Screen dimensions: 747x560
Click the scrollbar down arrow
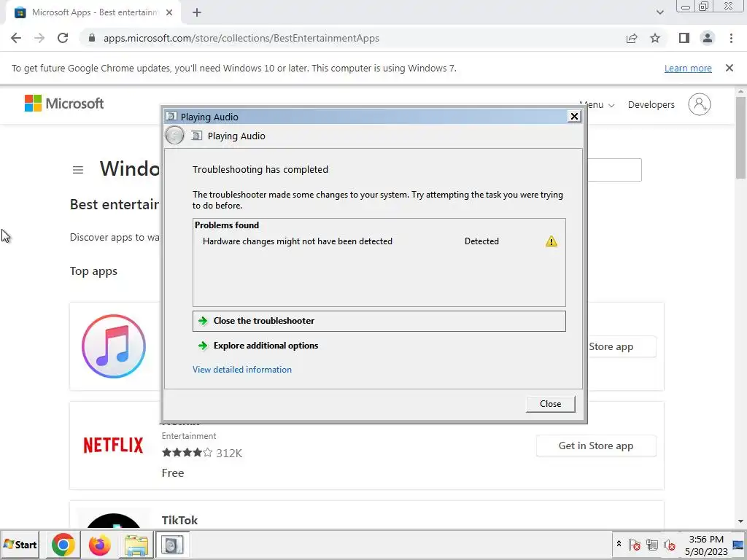tap(741, 521)
